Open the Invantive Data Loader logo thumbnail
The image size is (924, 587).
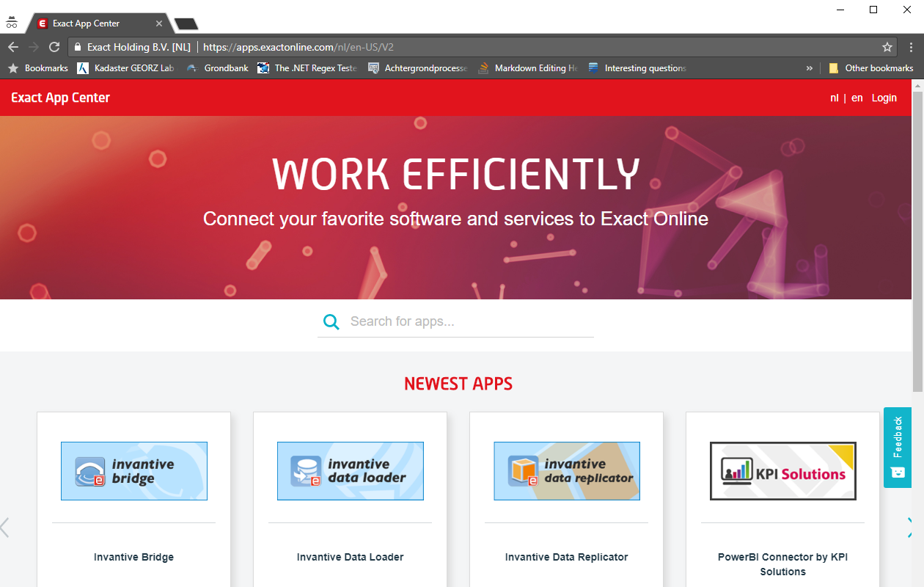(x=351, y=471)
